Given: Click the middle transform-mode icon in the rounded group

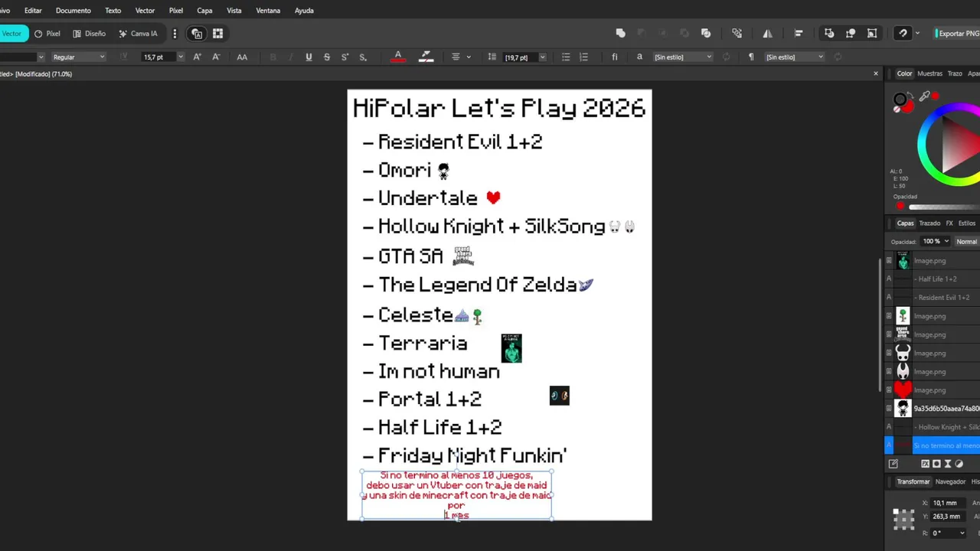Looking at the screenshot, I should click(x=851, y=34).
